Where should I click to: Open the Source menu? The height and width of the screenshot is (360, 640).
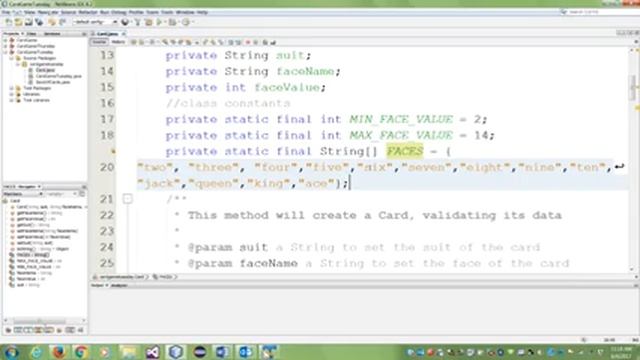[68, 12]
